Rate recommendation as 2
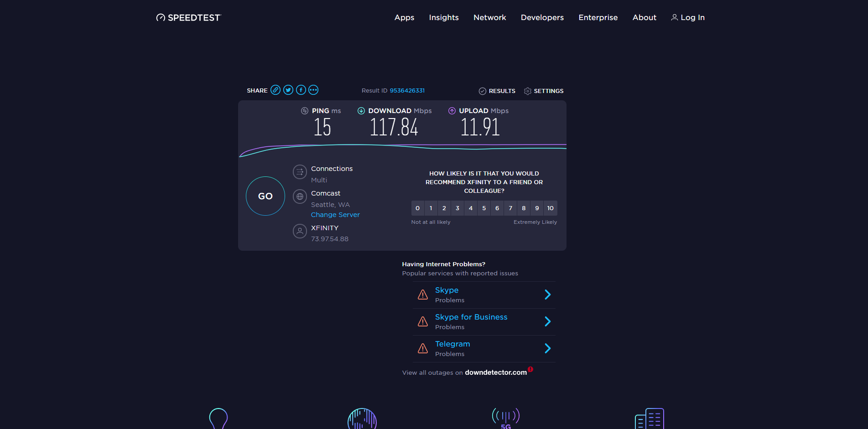The image size is (868, 429). [444, 208]
